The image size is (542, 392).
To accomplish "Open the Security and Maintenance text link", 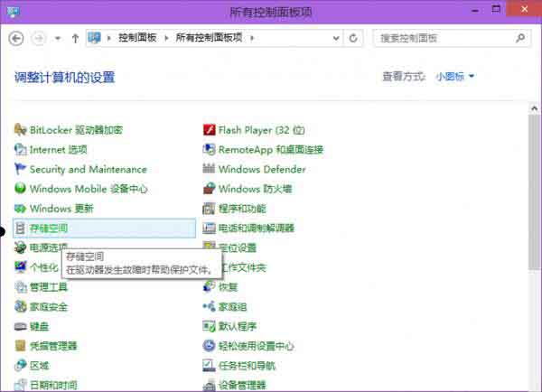I will 89,170.
